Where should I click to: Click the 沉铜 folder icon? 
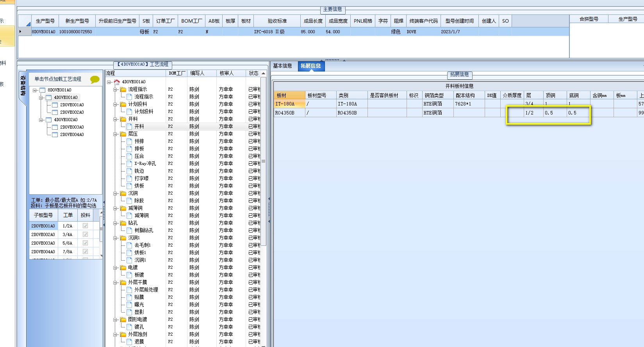coord(123,193)
